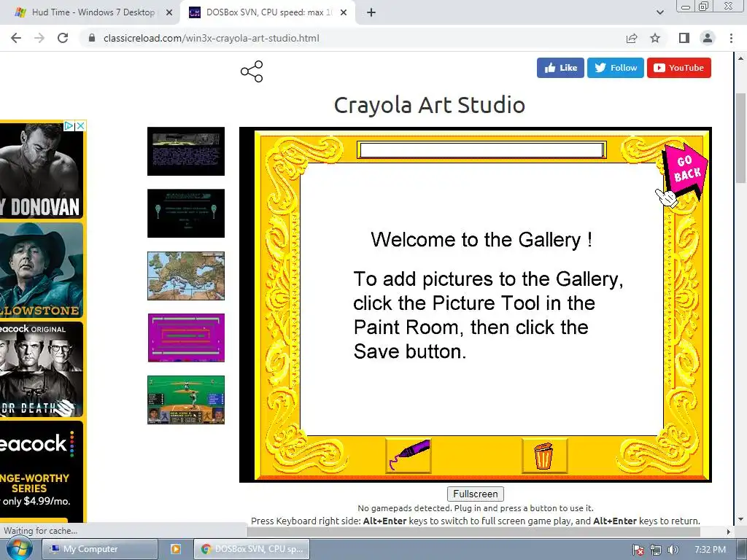Reload the page
The width and height of the screenshot is (747, 560).
point(63,38)
